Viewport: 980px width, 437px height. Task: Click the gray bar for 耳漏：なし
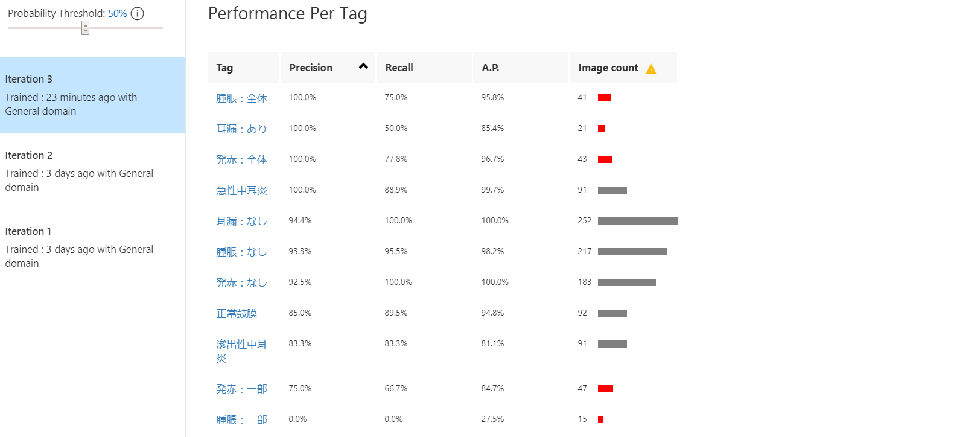point(637,221)
